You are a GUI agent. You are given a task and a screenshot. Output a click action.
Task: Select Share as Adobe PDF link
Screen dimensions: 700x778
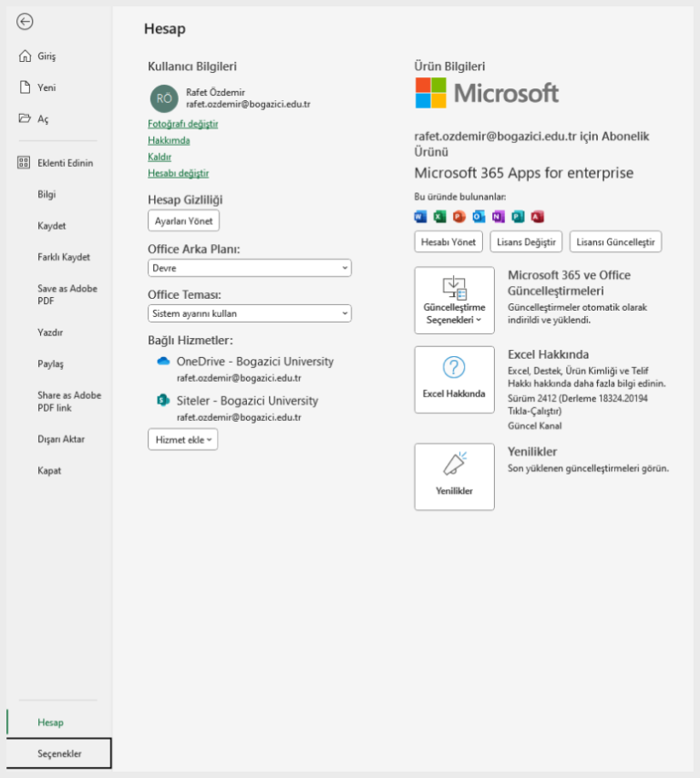coord(69,402)
